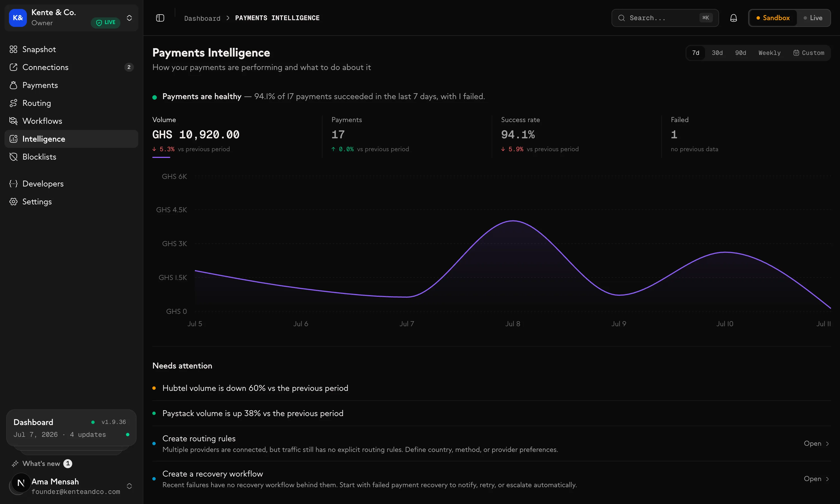Switch environment to Sandbox

(773, 18)
